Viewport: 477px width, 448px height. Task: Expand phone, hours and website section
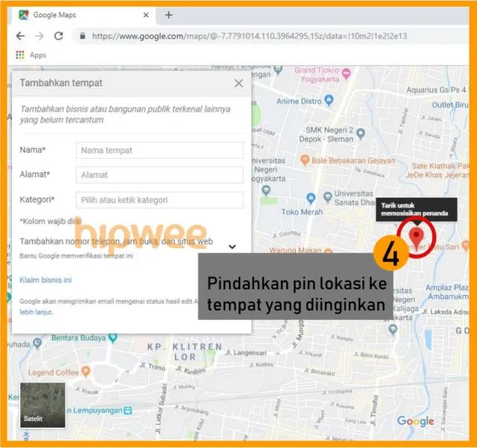(232, 247)
